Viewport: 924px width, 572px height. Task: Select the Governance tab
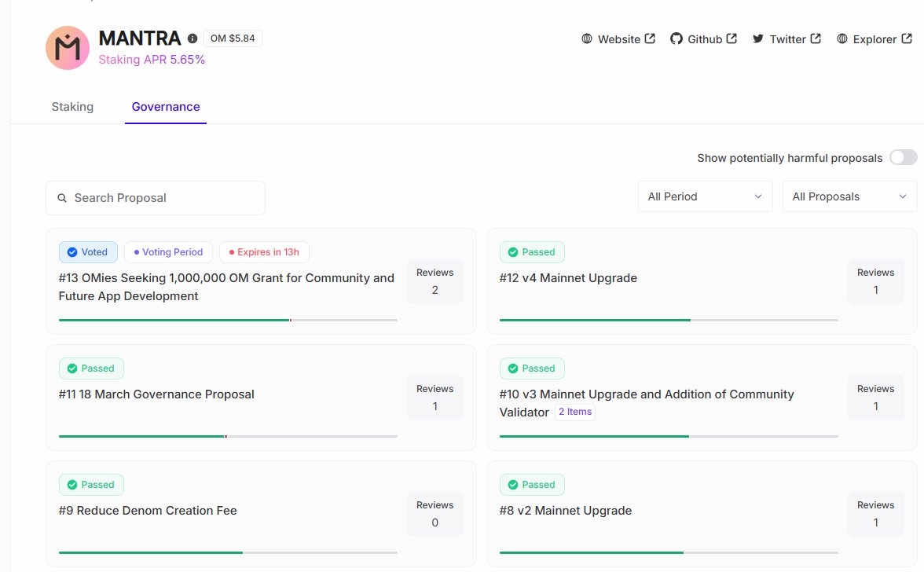166,107
